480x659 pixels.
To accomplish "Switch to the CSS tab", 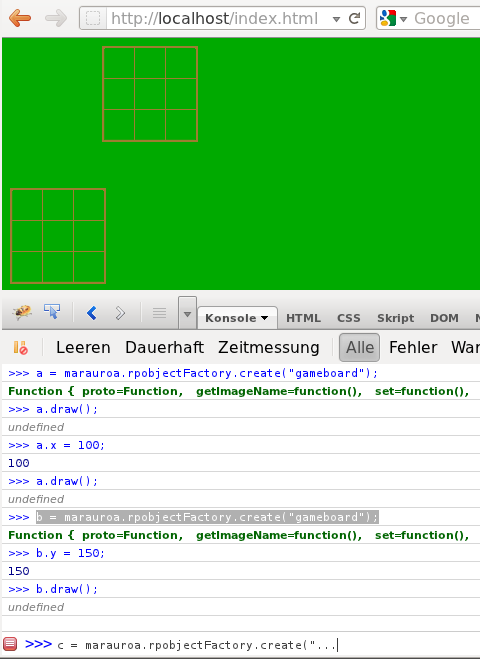I will (348, 318).
